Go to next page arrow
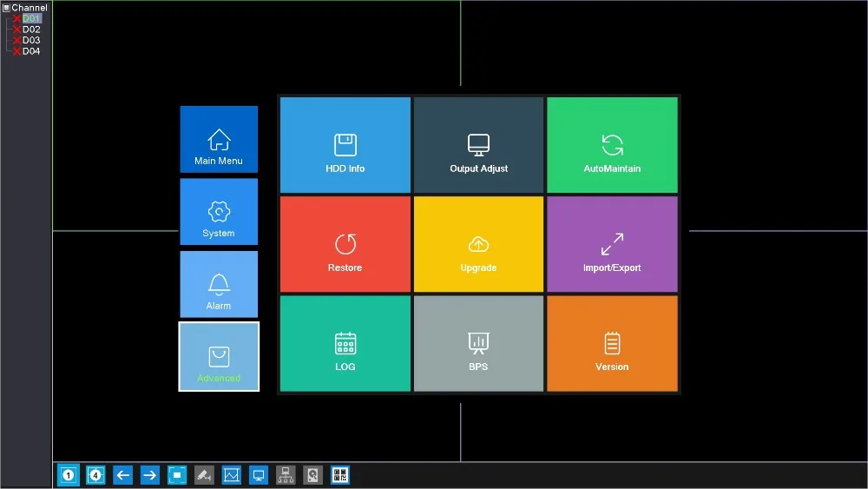The width and height of the screenshot is (868, 489). 149,475
